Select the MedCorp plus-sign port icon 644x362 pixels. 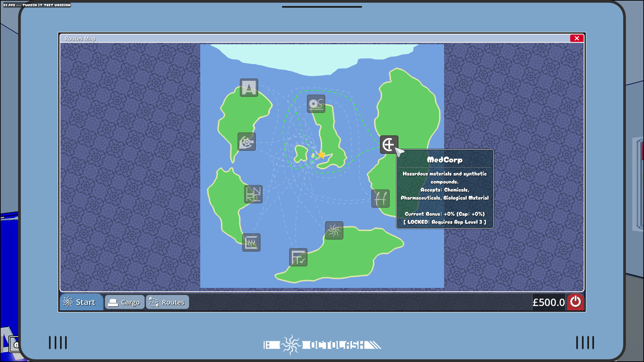tap(389, 145)
